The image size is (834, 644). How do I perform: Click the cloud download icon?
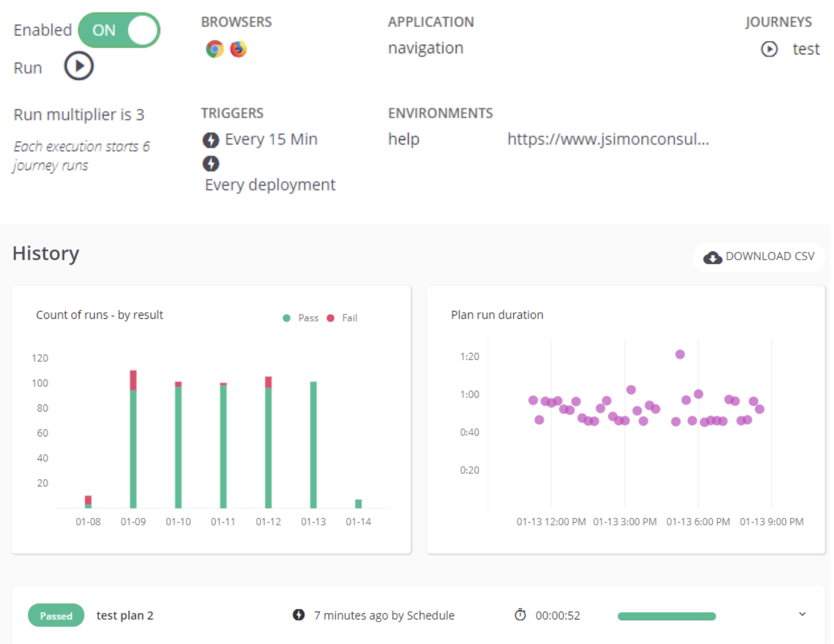pyautogui.click(x=712, y=258)
